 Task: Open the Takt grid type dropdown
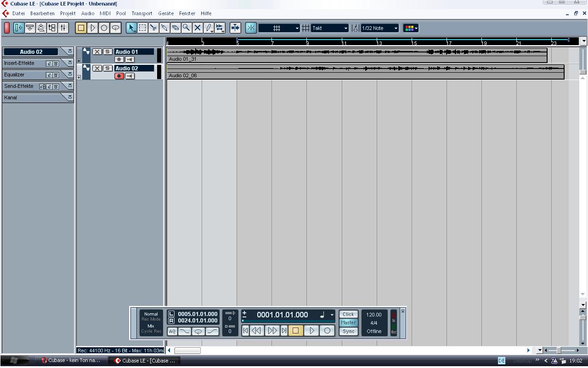(330, 28)
